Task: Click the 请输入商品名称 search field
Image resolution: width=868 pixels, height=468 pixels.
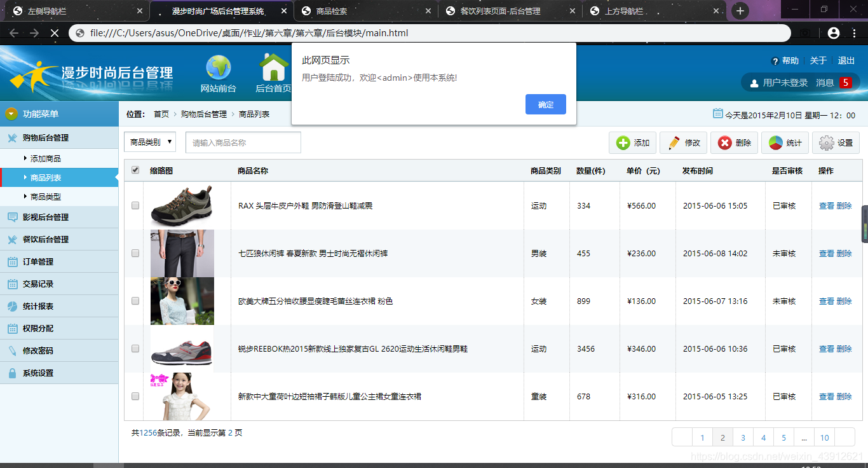Action: [x=243, y=142]
